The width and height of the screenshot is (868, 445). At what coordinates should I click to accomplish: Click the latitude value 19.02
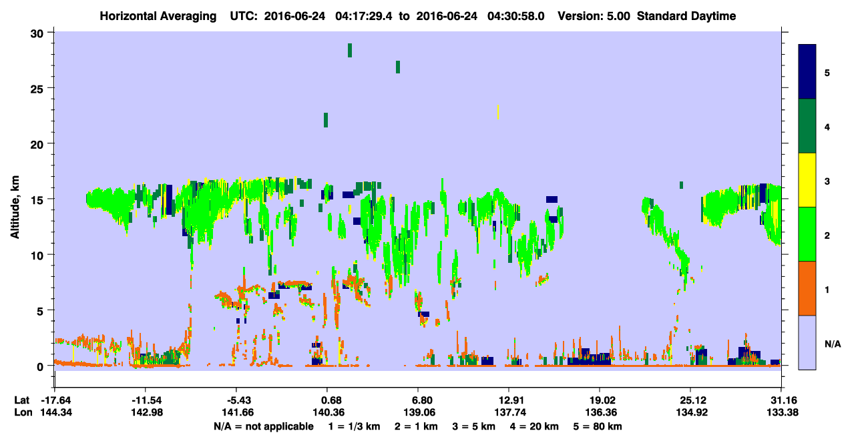point(600,400)
